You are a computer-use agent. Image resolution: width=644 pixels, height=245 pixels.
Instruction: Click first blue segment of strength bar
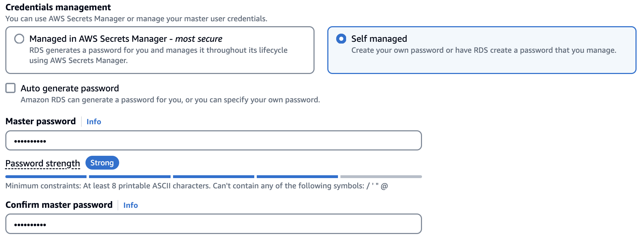click(46, 176)
